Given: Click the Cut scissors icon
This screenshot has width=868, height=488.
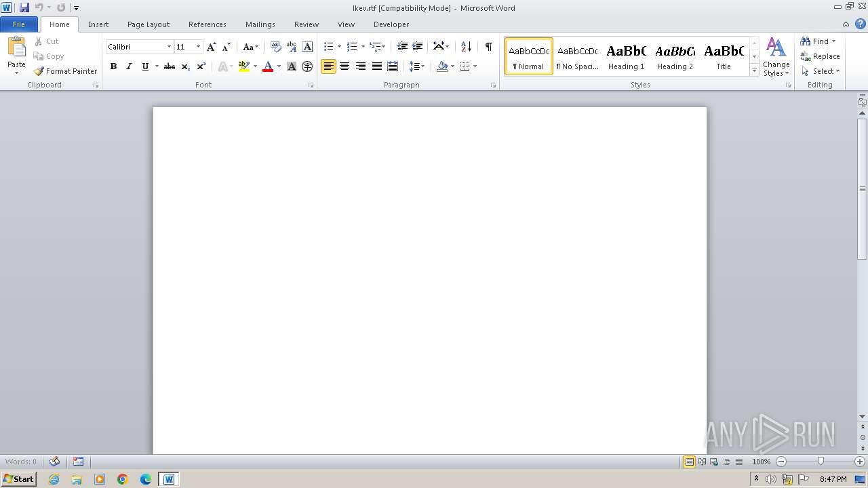Looking at the screenshot, I should click(39, 41).
